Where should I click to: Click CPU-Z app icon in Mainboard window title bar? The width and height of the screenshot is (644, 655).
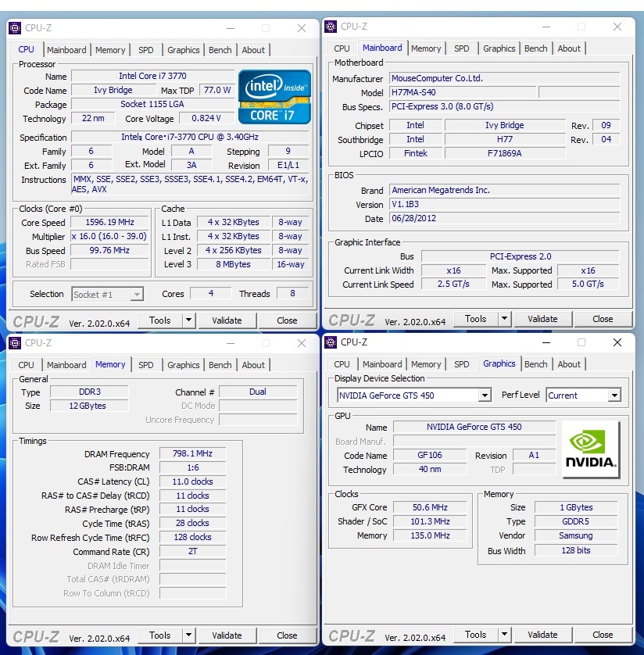coord(331,27)
